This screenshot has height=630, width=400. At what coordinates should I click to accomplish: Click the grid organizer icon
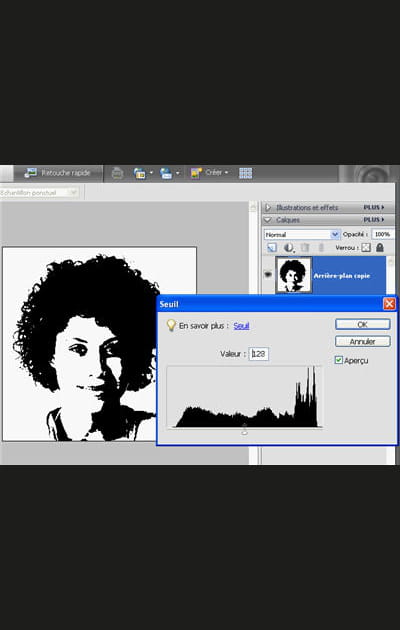245,173
